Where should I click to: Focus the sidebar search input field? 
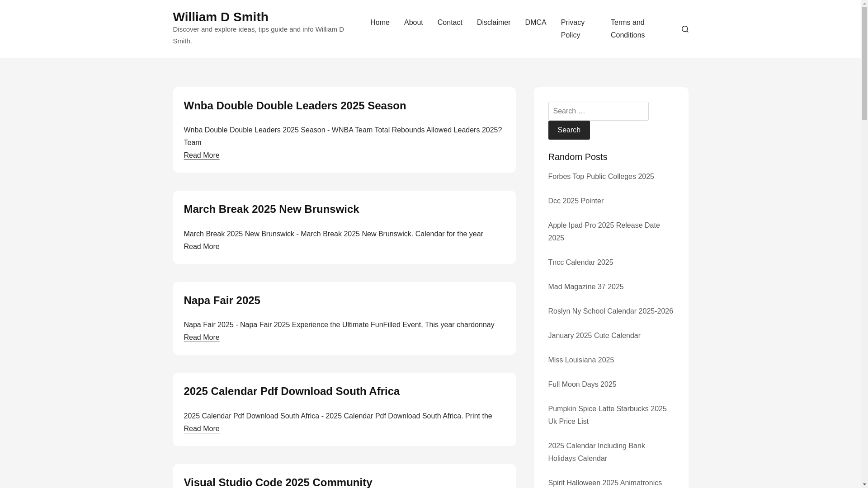point(598,111)
